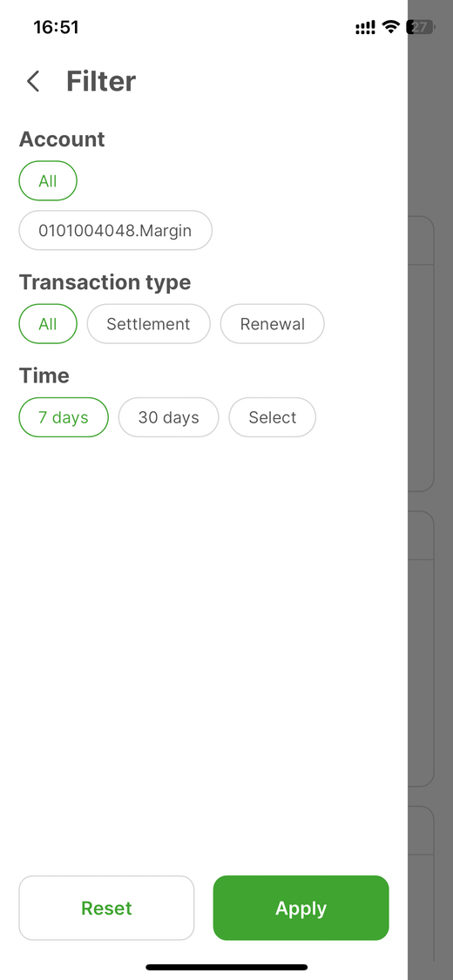Tap the battery level indicator
Viewport: 453px width, 980px height.
421,27
